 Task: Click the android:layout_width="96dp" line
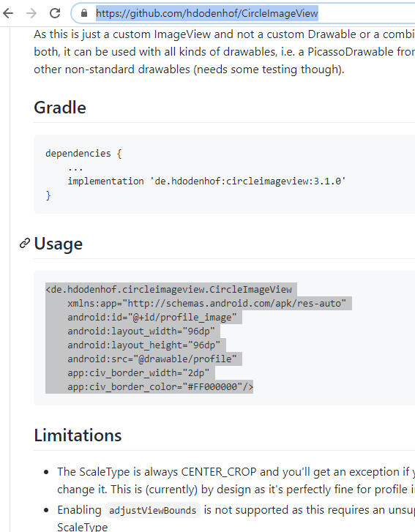tap(141, 331)
